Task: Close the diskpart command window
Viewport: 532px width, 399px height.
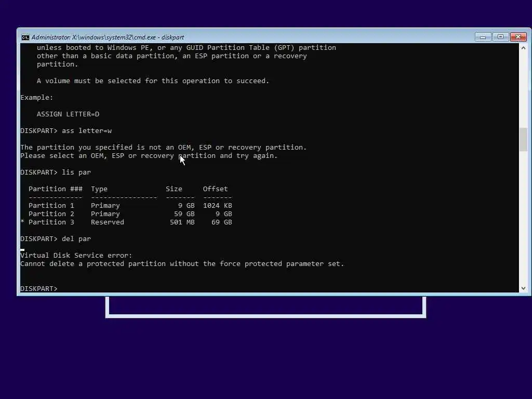Action: pos(518,37)
